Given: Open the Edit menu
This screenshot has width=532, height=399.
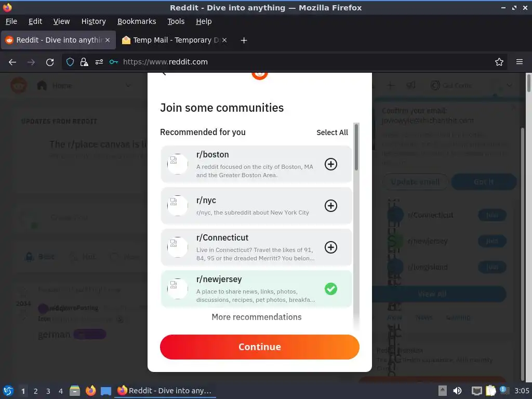Looking at the screenshot, I should pos(35,21).
